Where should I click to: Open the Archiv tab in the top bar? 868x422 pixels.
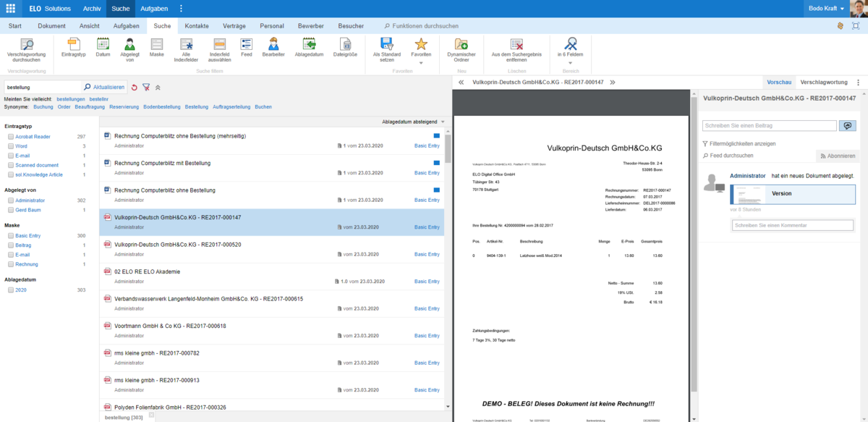[92, 9]
